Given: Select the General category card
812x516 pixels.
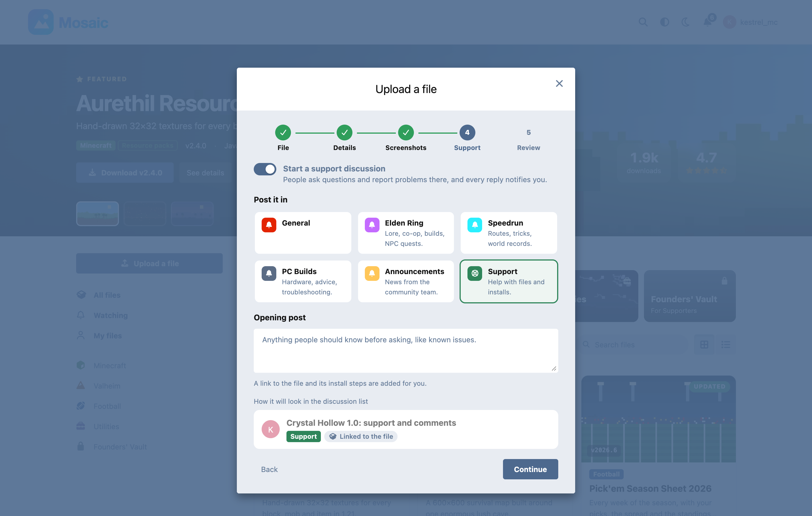Looking at the screenshot, I should (303, 233).
